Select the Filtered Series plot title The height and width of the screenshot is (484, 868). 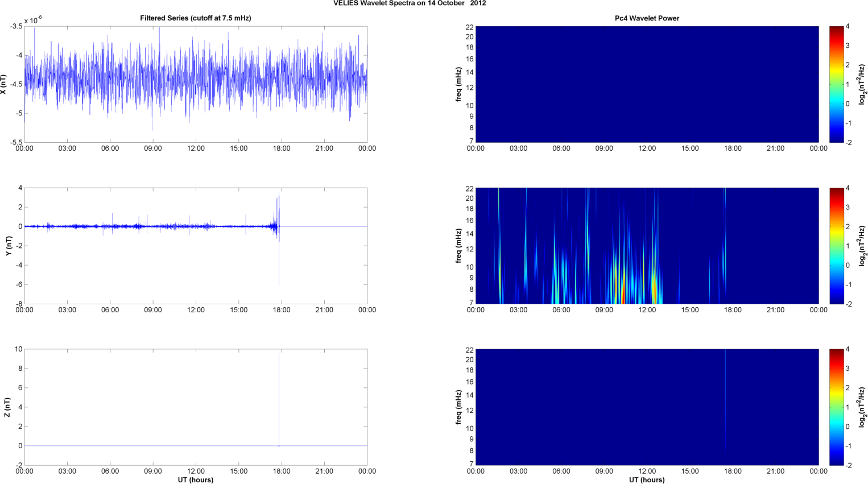click(195, 18)
